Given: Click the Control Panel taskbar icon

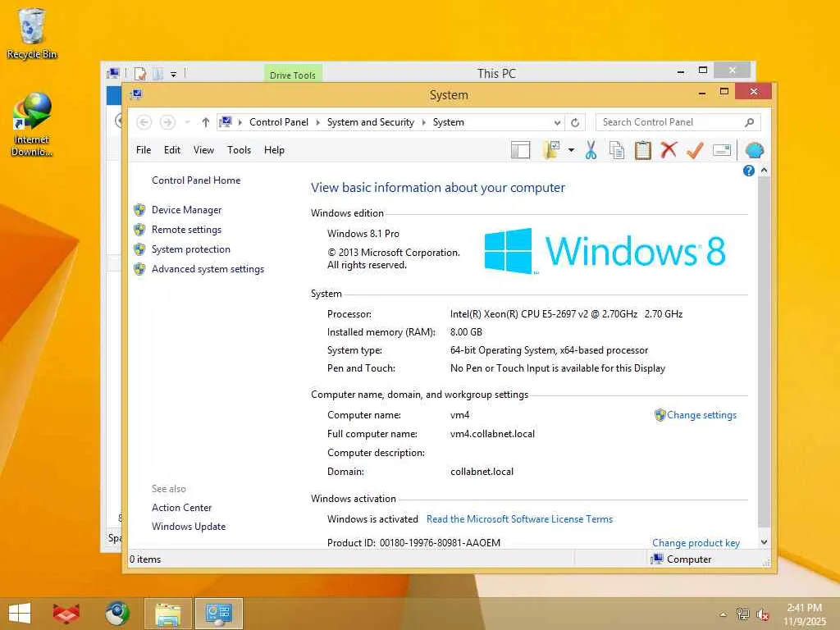Looking at the screenshot, I should (x=218, y=614).
